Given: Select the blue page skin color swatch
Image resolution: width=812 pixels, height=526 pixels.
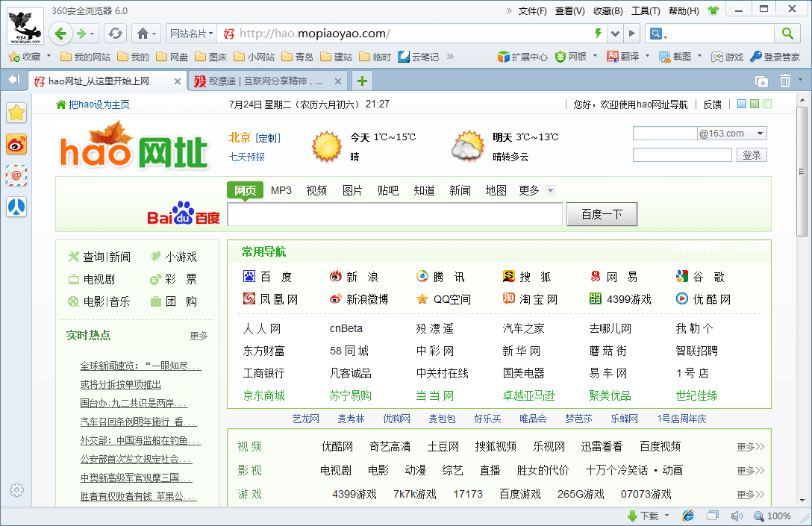Looking at the screenshot, I should tap(741, 104).
